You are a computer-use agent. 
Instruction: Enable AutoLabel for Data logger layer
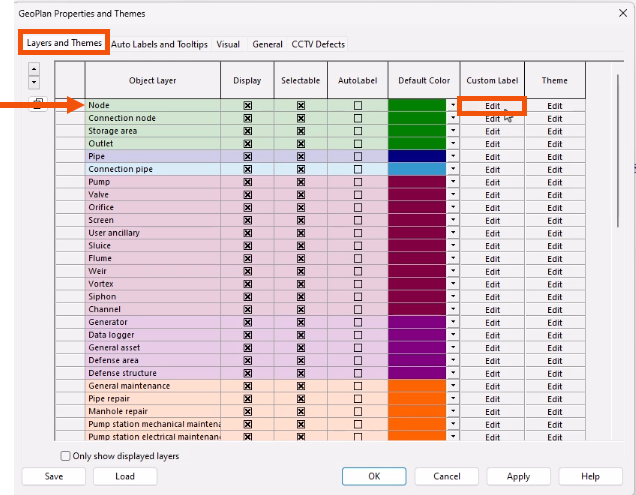point(358,335)
